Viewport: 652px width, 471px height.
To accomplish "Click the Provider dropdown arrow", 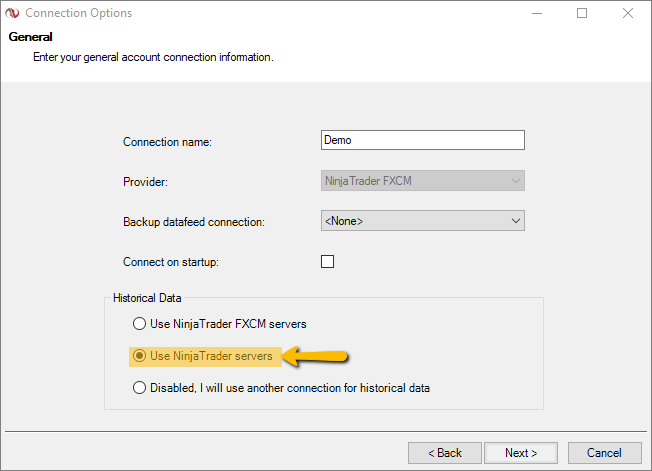I will coord(515,181).
